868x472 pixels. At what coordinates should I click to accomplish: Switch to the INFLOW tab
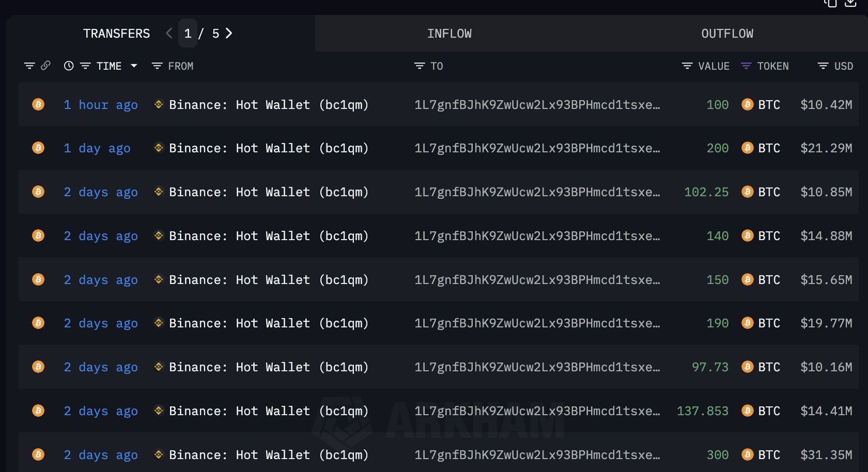(449, 34)
